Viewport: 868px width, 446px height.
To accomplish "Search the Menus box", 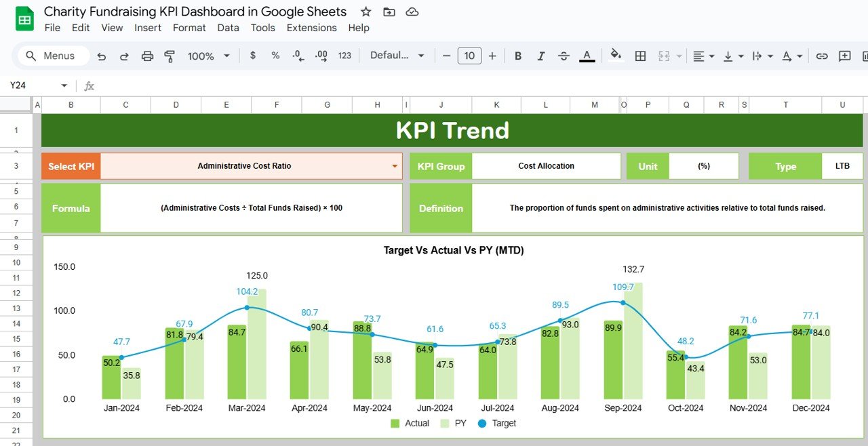I will (53, 56).
